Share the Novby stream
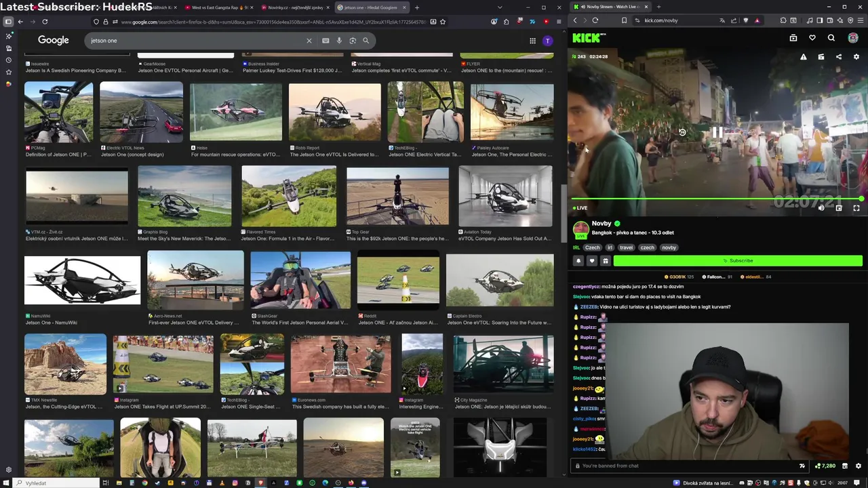 pyautogui.click(x=839, y=57)
